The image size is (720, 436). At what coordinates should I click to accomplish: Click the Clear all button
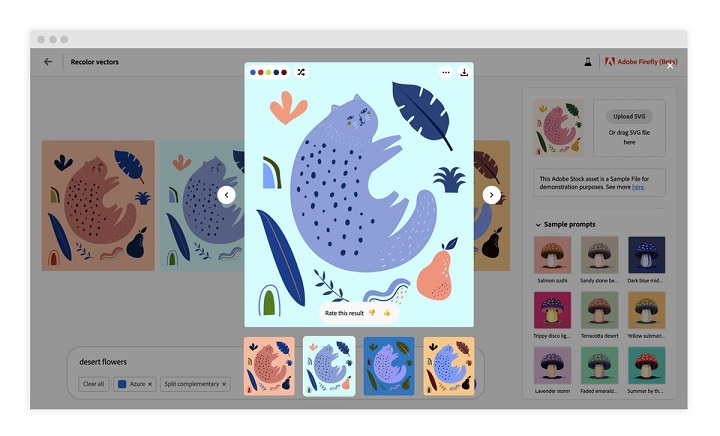94,384
